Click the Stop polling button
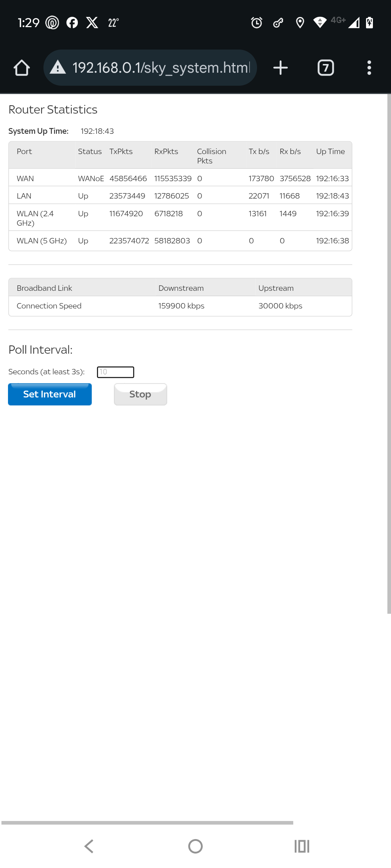 [140, 394]
